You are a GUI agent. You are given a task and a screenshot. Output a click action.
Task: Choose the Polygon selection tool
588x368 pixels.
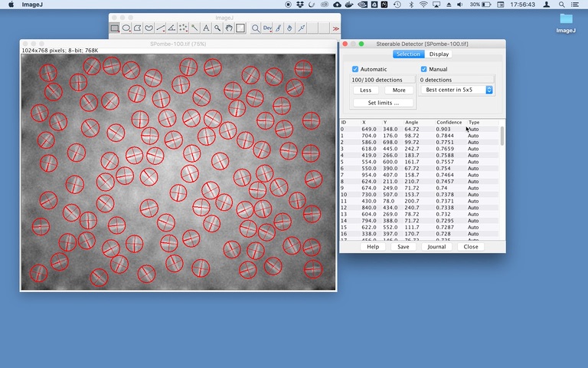pos(138,28)
